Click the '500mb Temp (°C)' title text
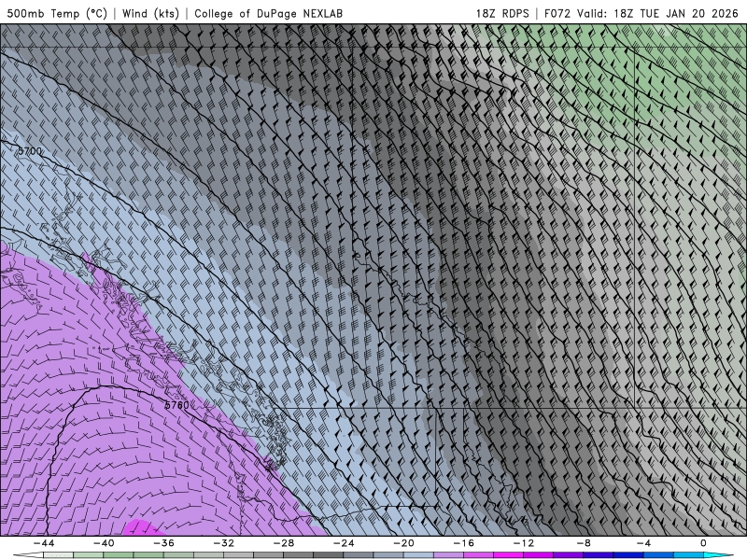Viewport: 747px width, 560px height. 57,13
